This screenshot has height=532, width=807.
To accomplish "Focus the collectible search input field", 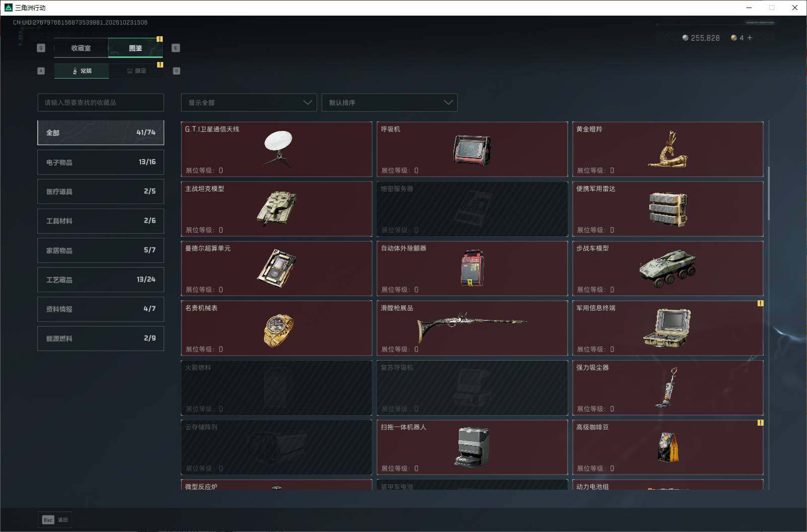I will point(101,102).
